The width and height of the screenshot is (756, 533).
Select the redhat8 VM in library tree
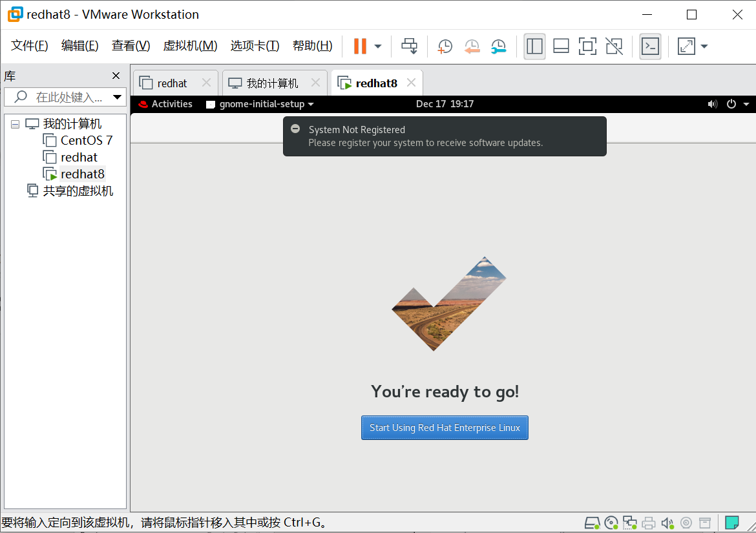click(x=83, y=174)
